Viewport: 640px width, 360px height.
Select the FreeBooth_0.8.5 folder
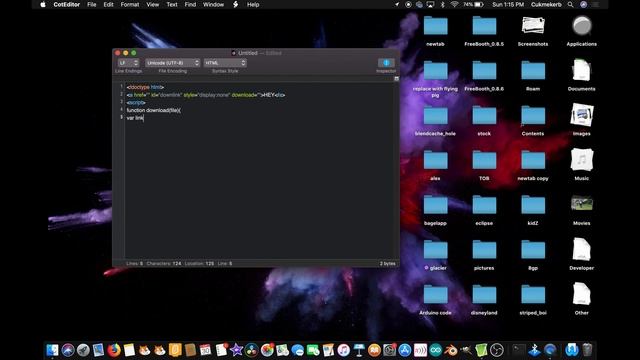click(484, 31)
